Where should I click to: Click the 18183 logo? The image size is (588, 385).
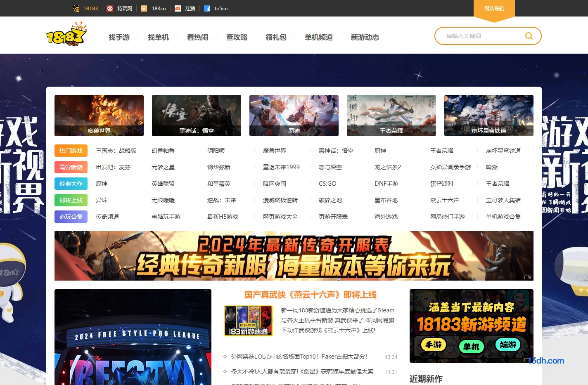(67, 34)
